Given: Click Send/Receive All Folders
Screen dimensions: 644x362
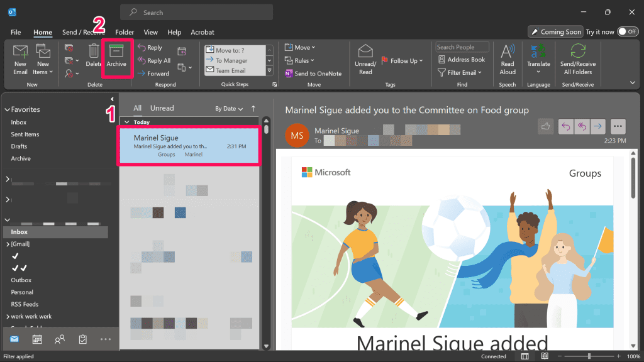Looking at the screenshot, I should (577, 58).
